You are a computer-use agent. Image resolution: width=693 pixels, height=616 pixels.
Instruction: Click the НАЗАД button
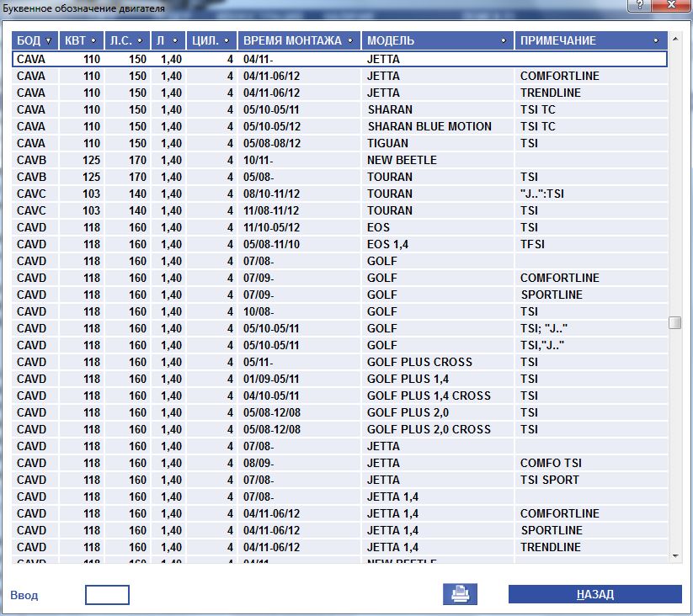point(594,594)
